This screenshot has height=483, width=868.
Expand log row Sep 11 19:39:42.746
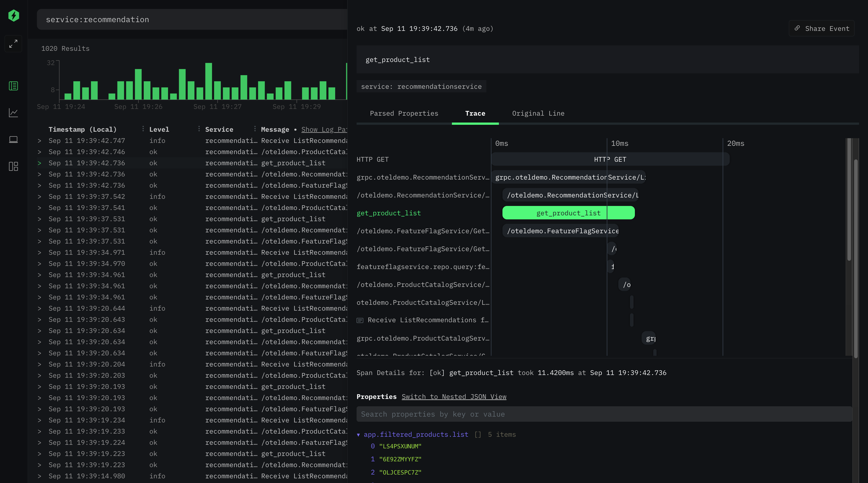click(39, 152)
